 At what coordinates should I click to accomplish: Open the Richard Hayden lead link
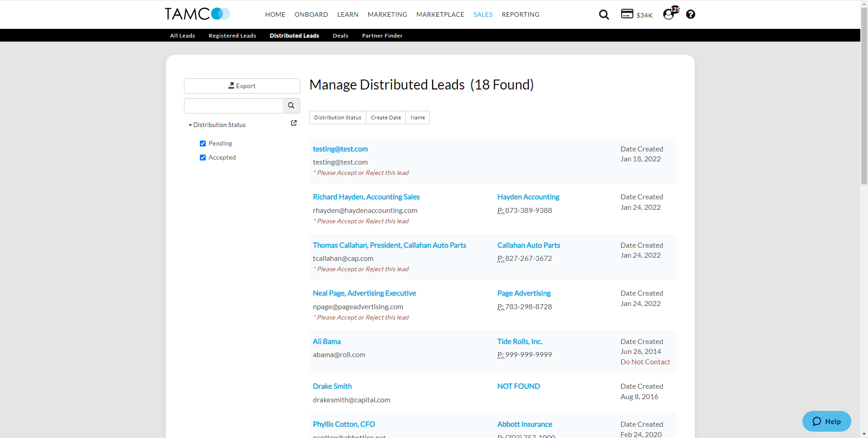coord(366,197)
